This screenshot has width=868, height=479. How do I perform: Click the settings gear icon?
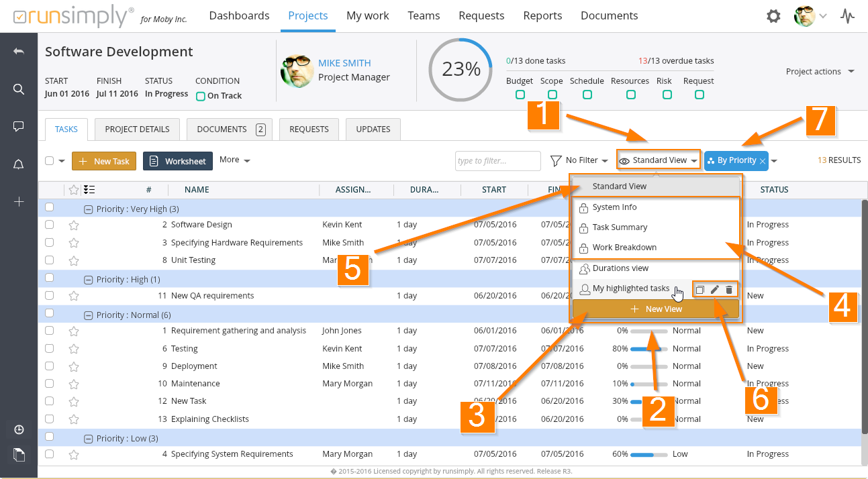[x=773, y=16]
